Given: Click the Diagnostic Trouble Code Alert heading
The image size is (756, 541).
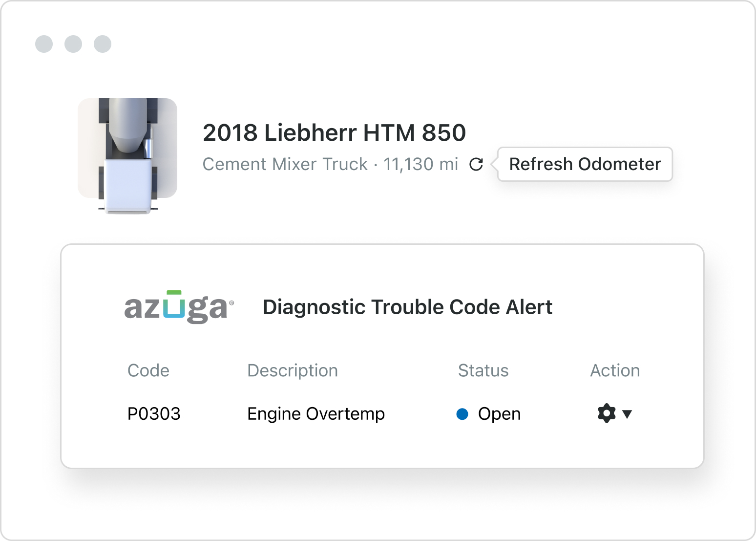Looking at the screenshot, I should coord(407,307).
